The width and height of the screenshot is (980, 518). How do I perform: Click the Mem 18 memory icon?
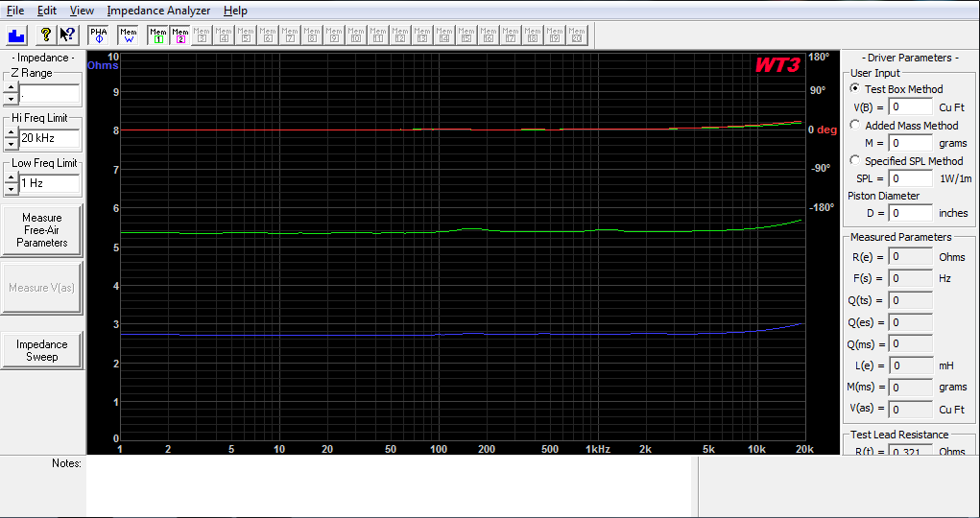coord(533,35)
